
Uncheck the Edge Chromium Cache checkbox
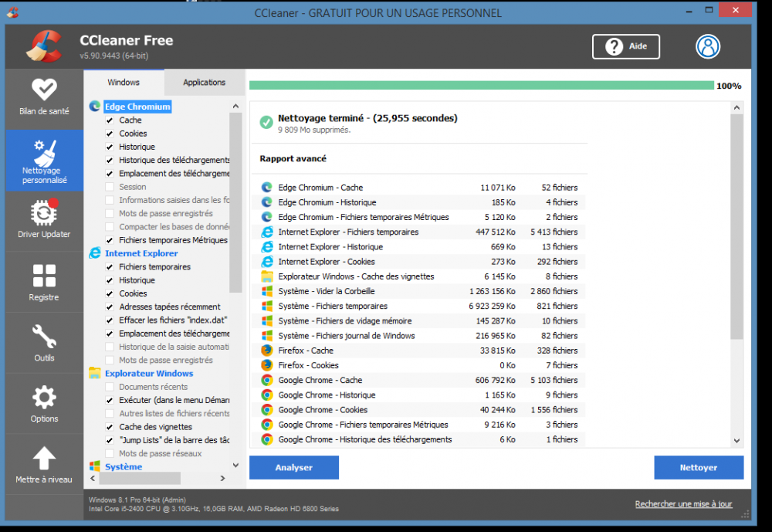[x=110, y=120]
